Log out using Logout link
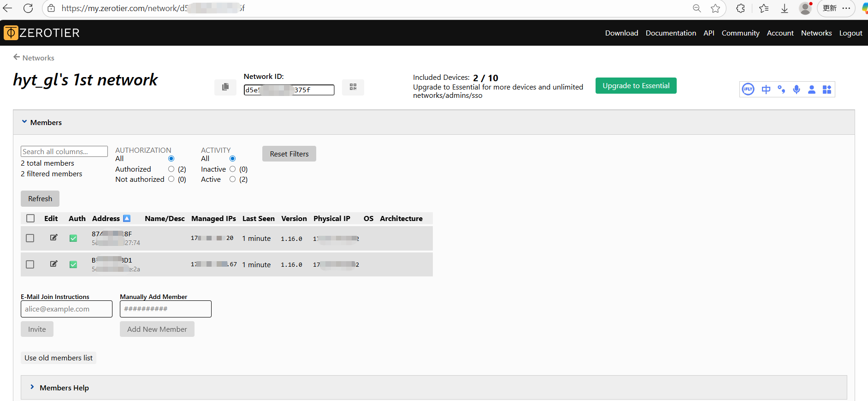Image resolution: width=868 pixels, height=401 pixels. pos(850,33)
